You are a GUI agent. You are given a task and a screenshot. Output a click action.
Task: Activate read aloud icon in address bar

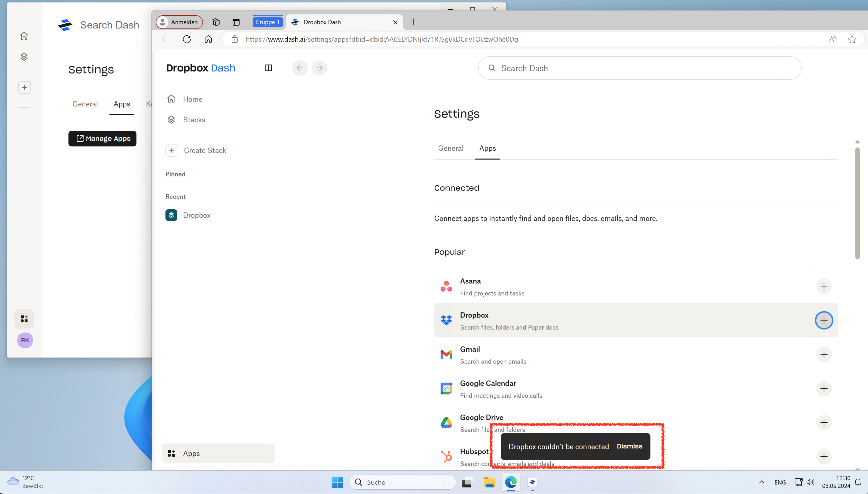(833, 39)
